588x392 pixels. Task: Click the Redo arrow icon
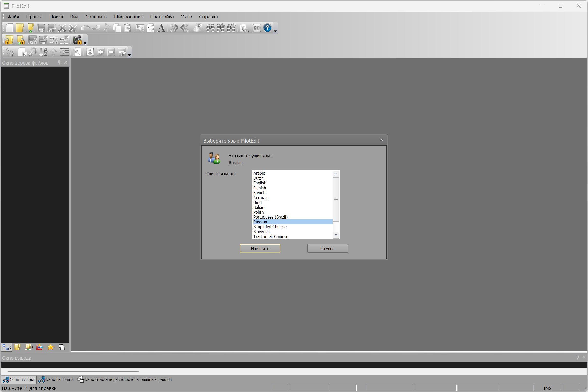[x=96, y=28]
